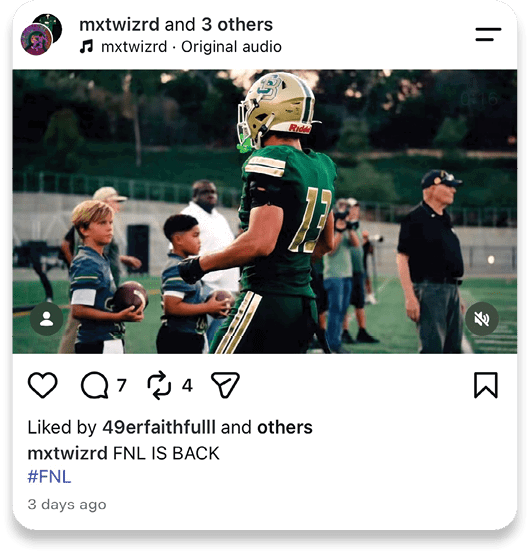Repost using the circular arrows icon
Screen dimensions: 530x554
(x=159, y=385)
